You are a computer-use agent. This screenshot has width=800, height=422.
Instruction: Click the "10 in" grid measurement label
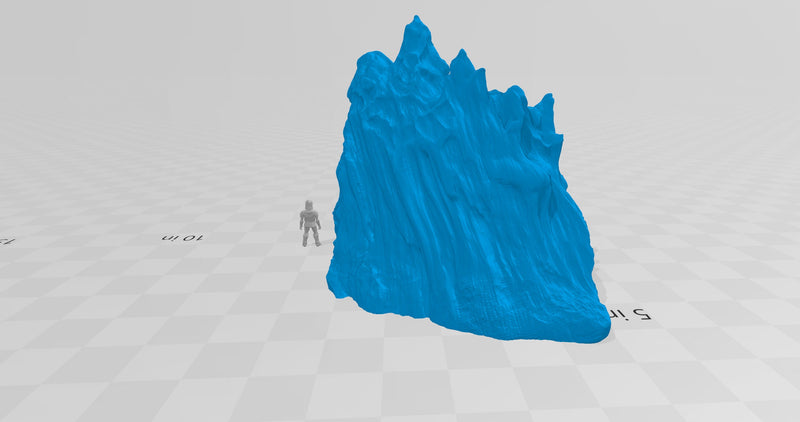click(x=183, y=237)
